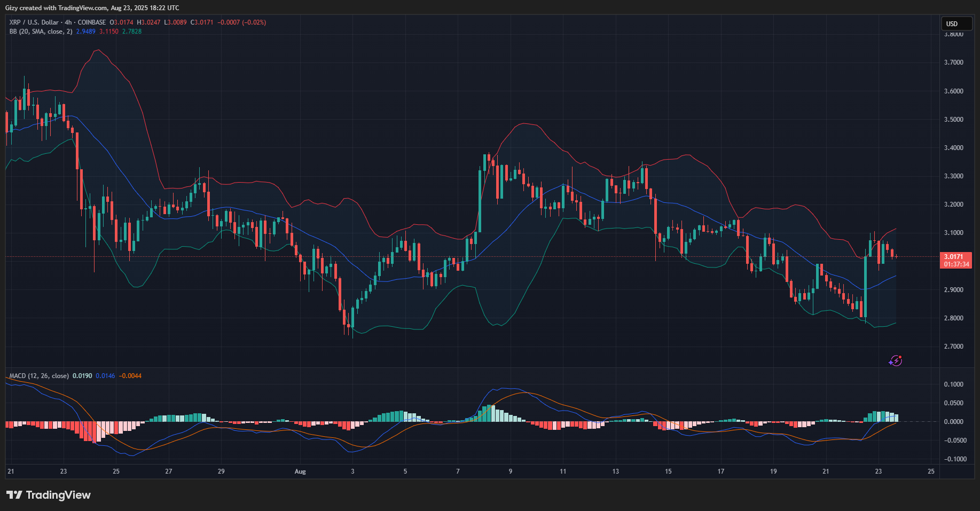Click the XRP / U.S. Dollar symbol title
The width and height of the screenshot is (980, 511).
(x=34, y=22)
